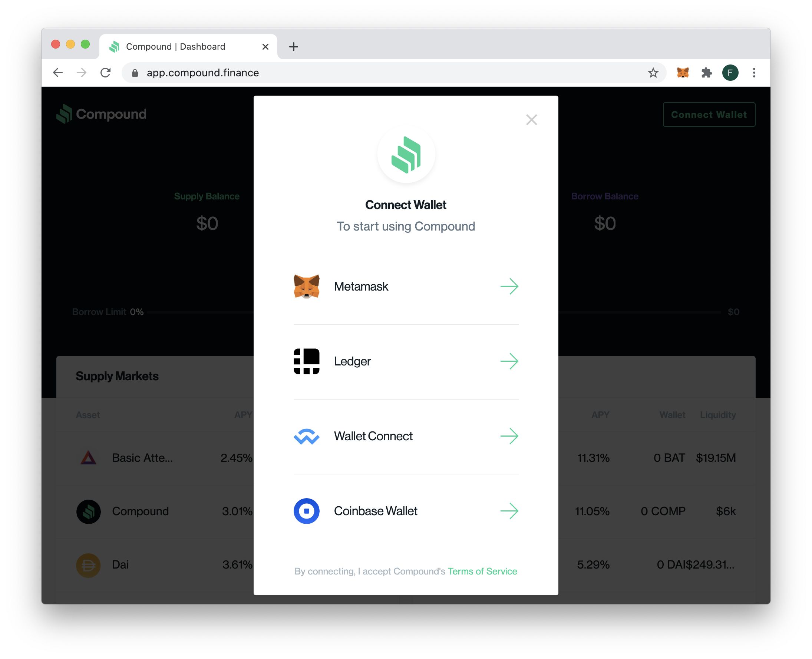The height and width of the screenshot is (659, 812).
Task: Click the Ledger wallet icon
Action: click(x=307, y=360)
